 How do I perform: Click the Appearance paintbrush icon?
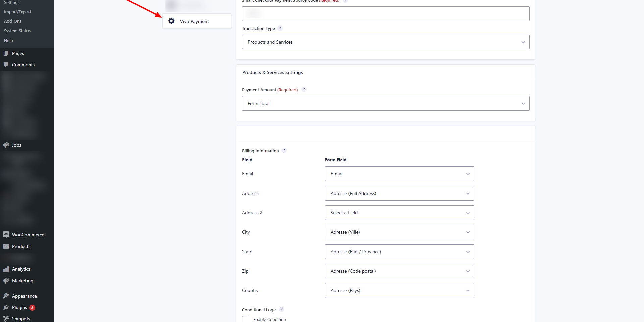[6, 296]
